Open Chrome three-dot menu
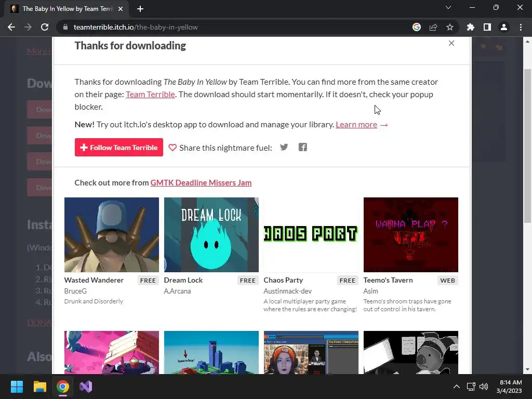This screenshot has width=532, height=399. click(521, 27)
